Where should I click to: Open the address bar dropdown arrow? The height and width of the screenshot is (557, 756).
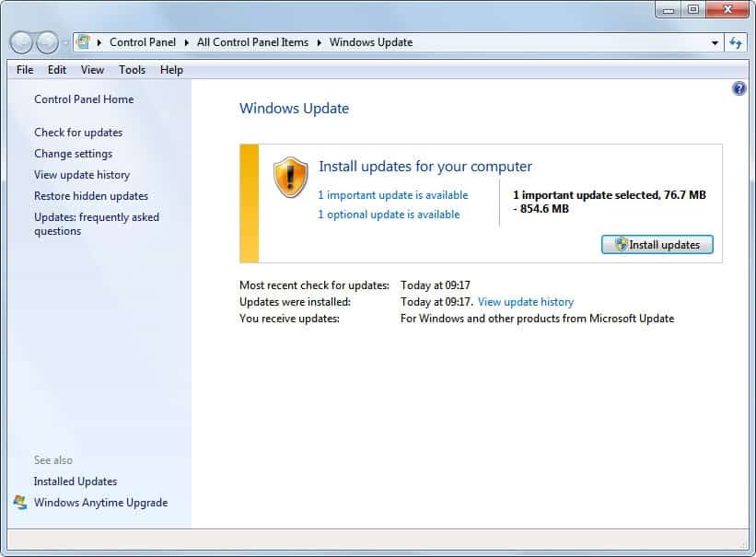pos(715,42)
